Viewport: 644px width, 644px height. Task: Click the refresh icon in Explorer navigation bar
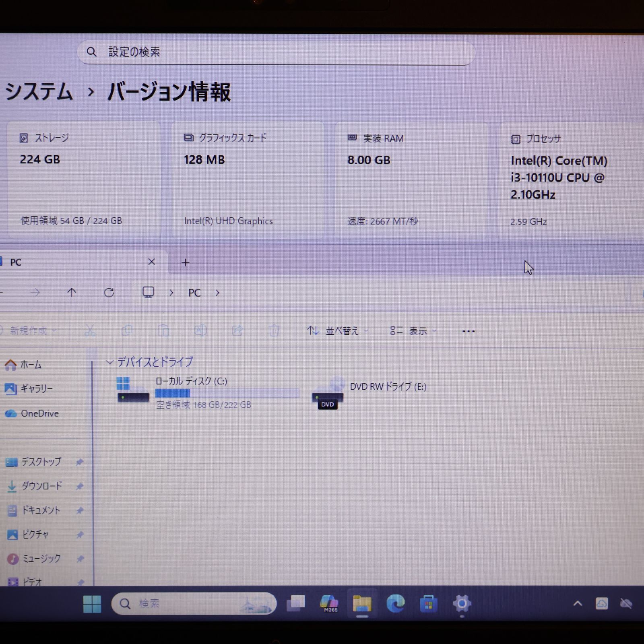point(109,293)
